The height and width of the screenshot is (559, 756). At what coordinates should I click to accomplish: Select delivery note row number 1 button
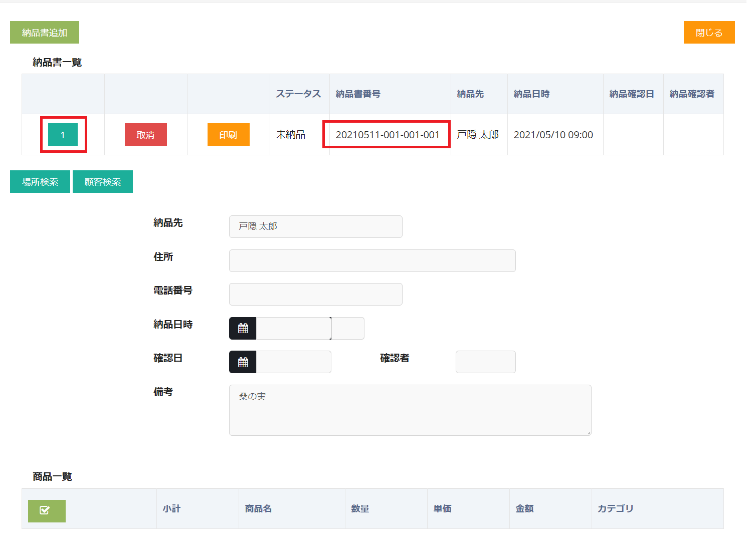[63, 135]
